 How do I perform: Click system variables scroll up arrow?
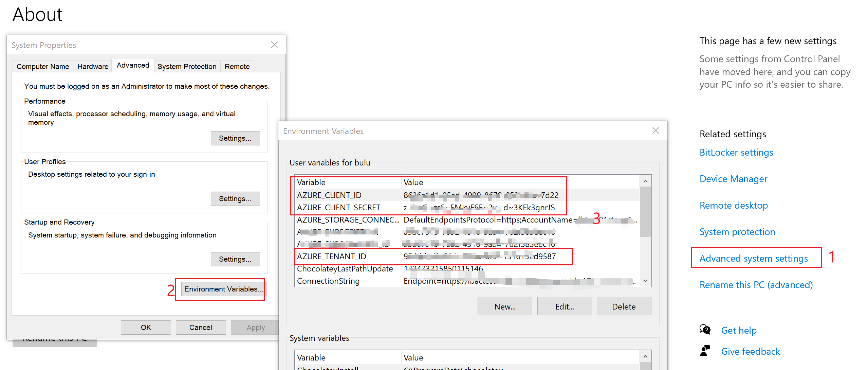click(x=645, y=357)
